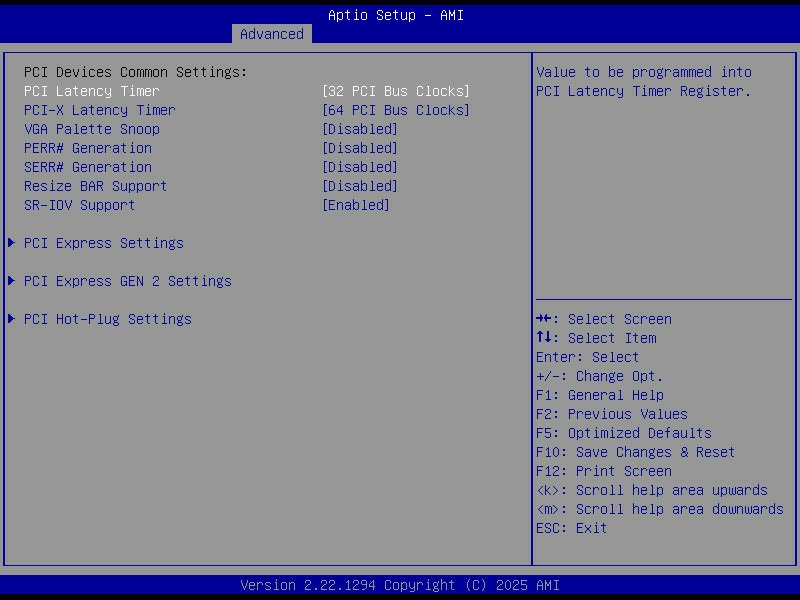Toggle the SR-IOV Support Enabled value
The height and width of the screenshot is (600, 800).
pyautogui.click(x=356, y=205)
